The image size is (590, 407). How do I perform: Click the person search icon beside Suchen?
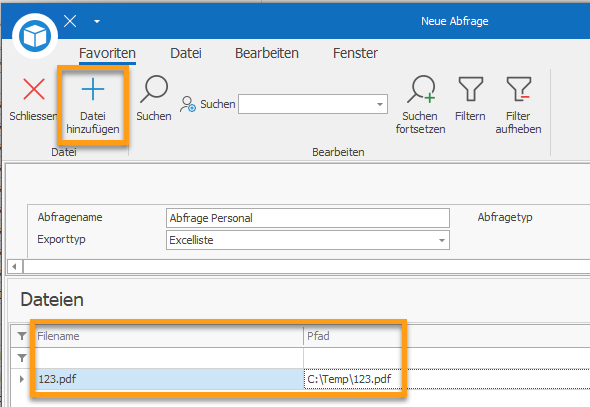pos(187,104)
